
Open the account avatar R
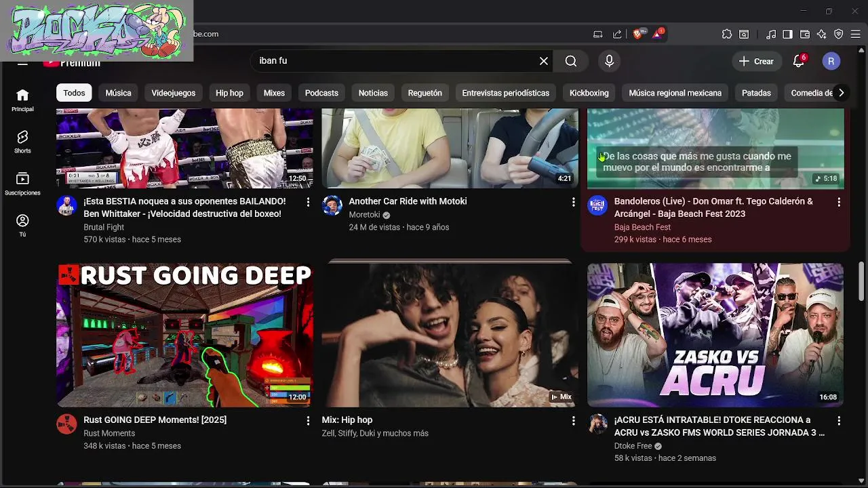tap(831, 61)
